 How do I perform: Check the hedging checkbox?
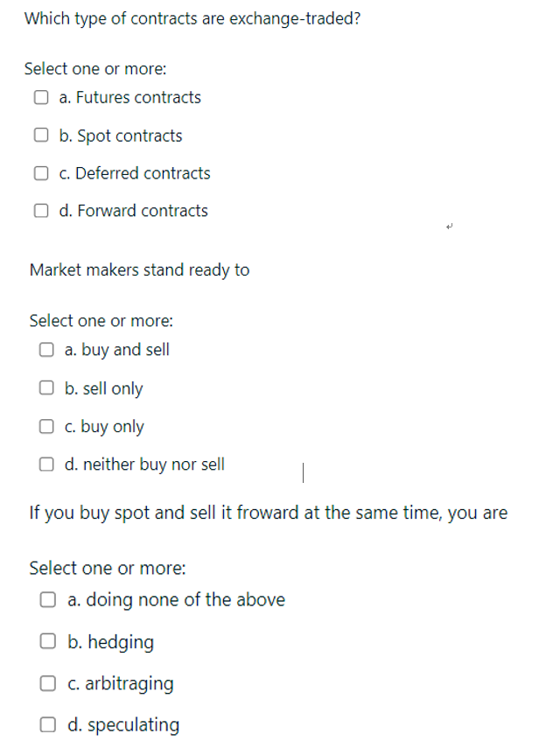48,640
